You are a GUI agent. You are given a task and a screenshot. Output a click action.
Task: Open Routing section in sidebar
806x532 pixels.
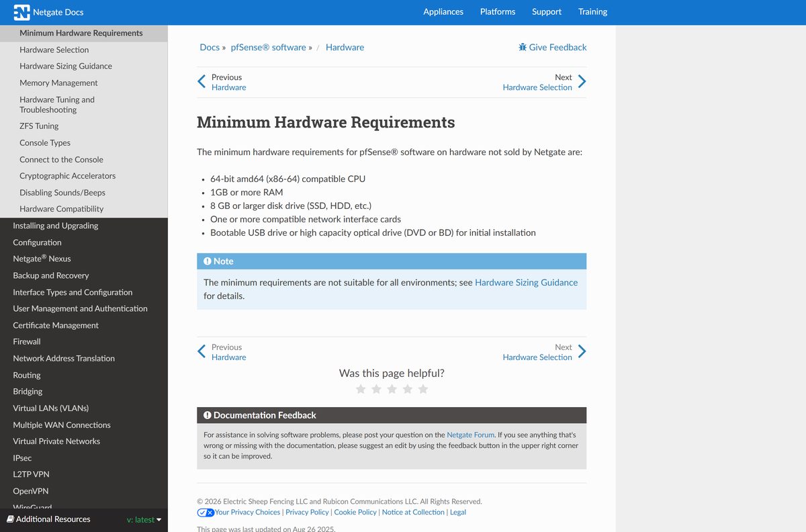84,375
